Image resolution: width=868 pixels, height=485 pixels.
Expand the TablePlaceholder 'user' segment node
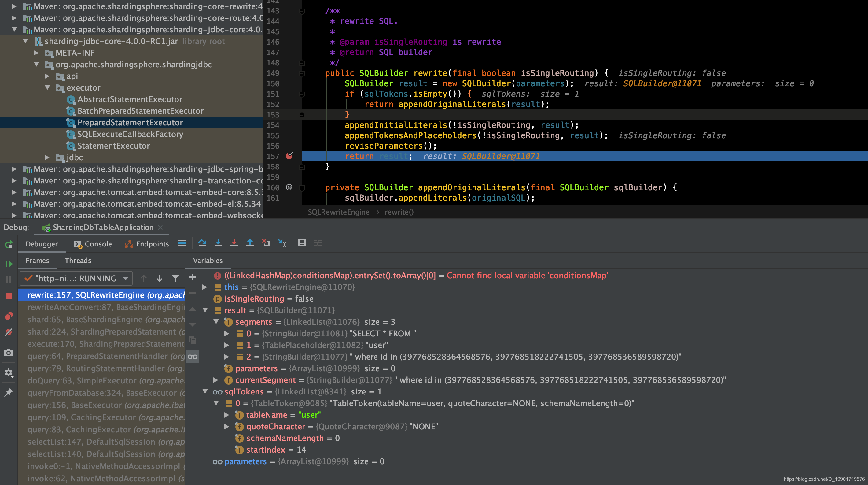[x=227, y=345]
